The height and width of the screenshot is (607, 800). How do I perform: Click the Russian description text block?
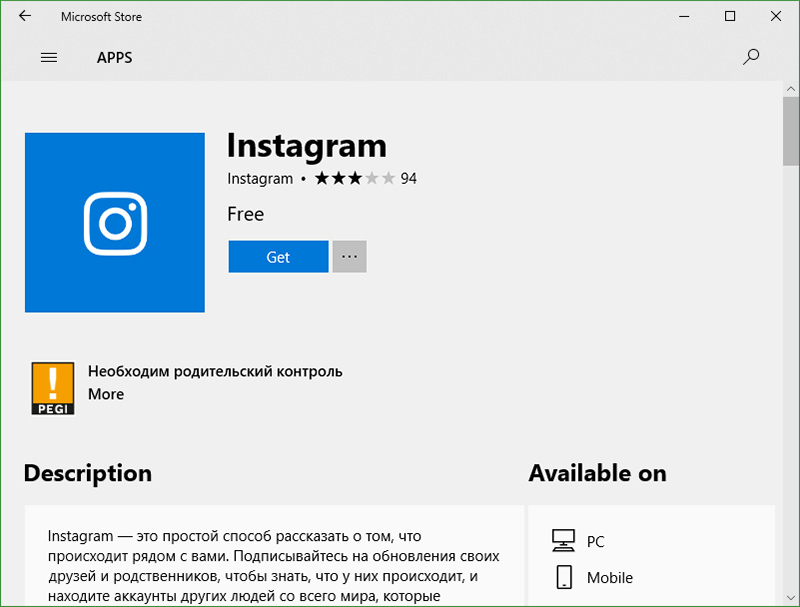[274, 566]
